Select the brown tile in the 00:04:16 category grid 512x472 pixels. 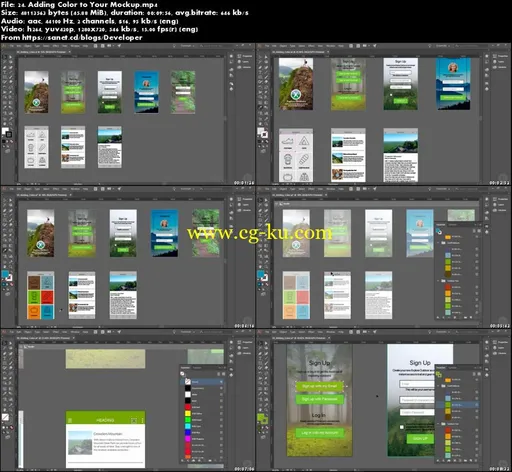pos(34,282)
